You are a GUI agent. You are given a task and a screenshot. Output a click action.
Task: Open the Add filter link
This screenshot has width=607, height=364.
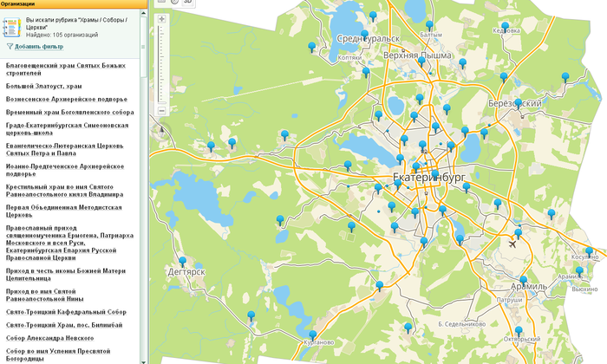tap(39, 46)
